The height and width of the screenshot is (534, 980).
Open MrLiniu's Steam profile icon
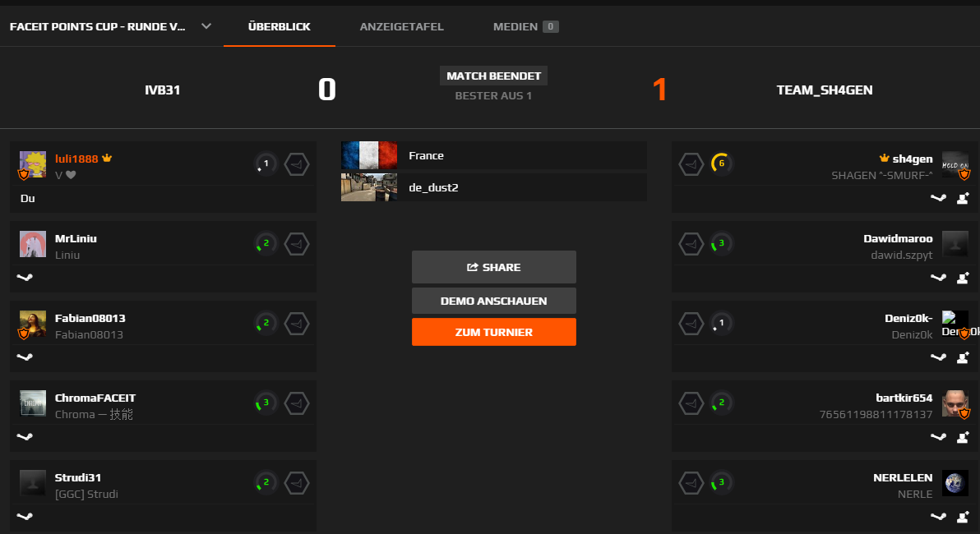[x=25, y=278]
